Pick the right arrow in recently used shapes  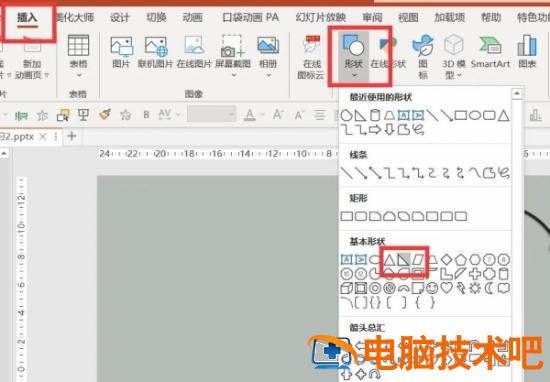point(375,130)
